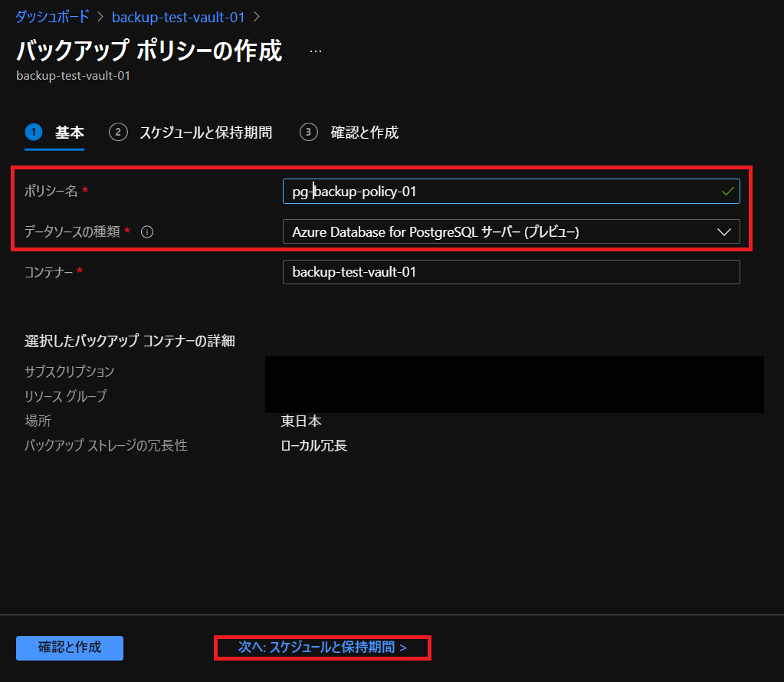784x682 pixels.
Task: Open the ダッシュボード breadcrumb link
Action: (x=52, y=17)
